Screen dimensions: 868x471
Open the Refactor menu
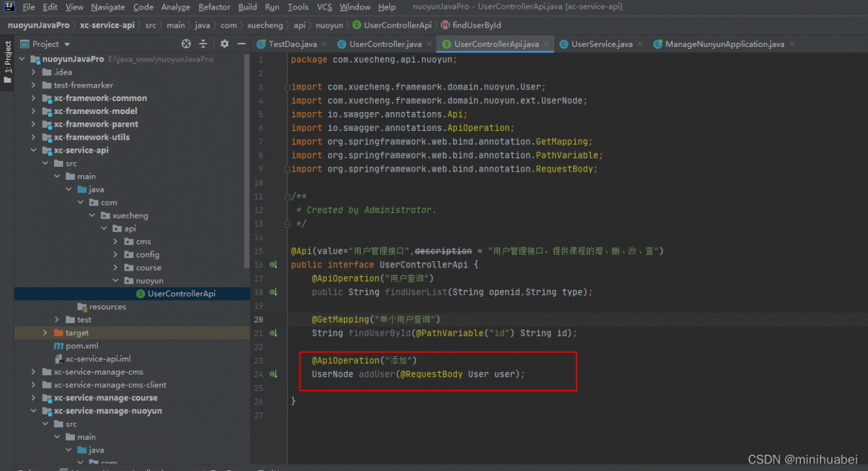click(x=214, y=7)
